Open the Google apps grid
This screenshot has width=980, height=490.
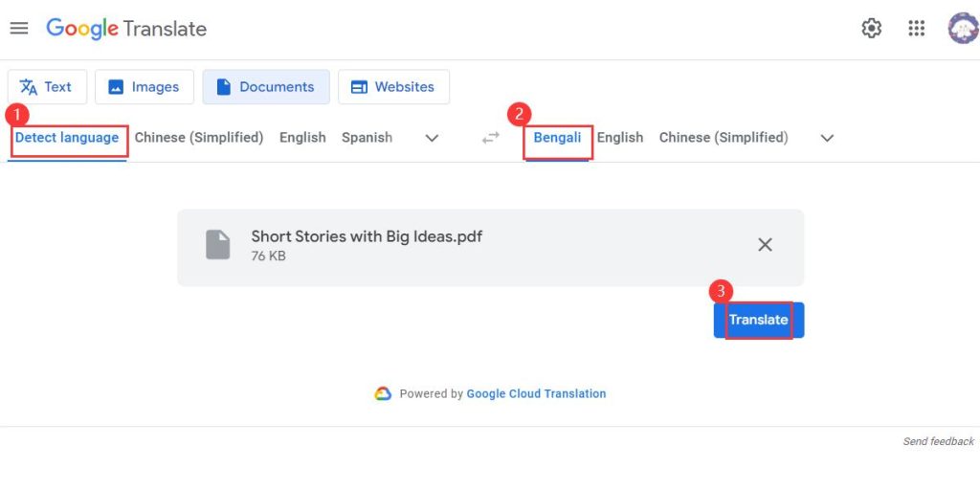coord(916,28)
